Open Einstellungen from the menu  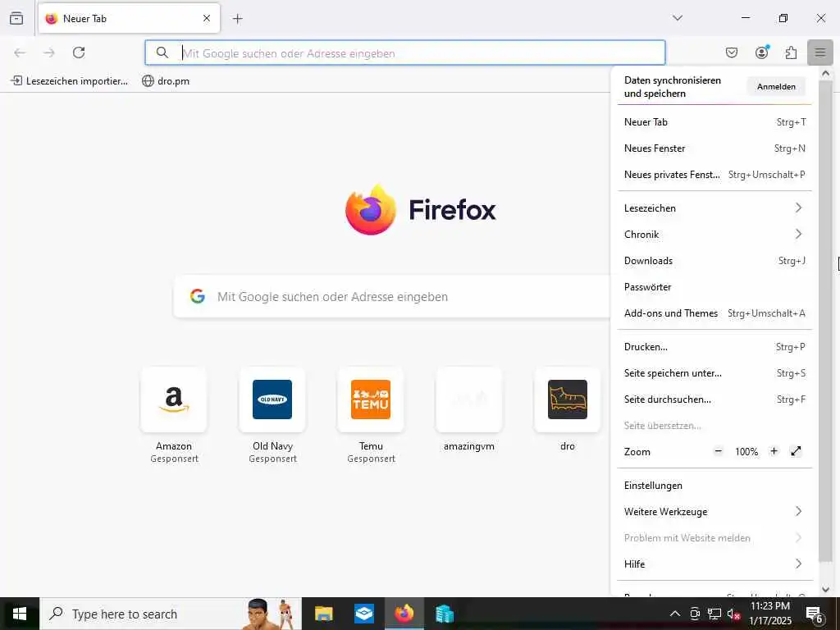coord(714,486)
